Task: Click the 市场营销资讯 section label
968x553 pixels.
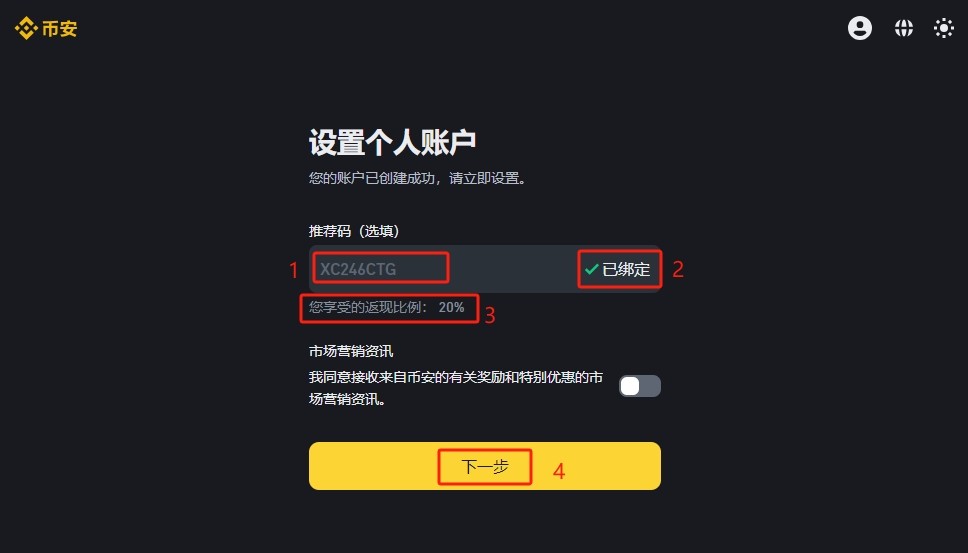Action: tap(351, 351)
